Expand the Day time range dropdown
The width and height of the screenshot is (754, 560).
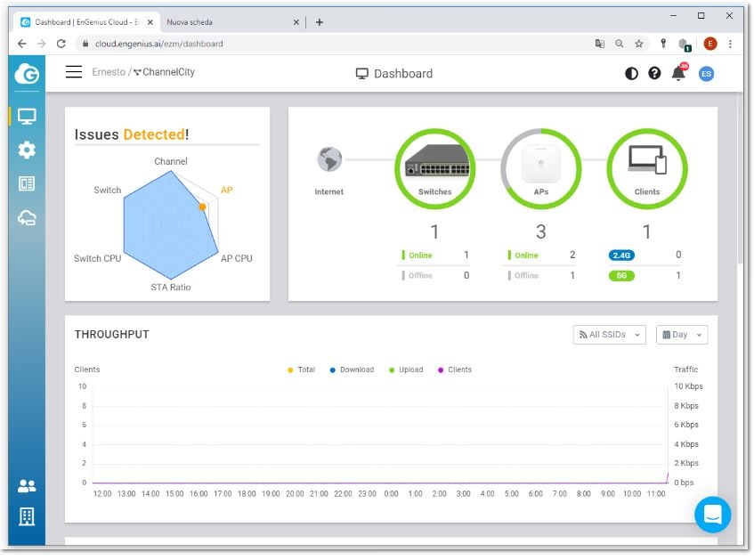click(681, 335)
